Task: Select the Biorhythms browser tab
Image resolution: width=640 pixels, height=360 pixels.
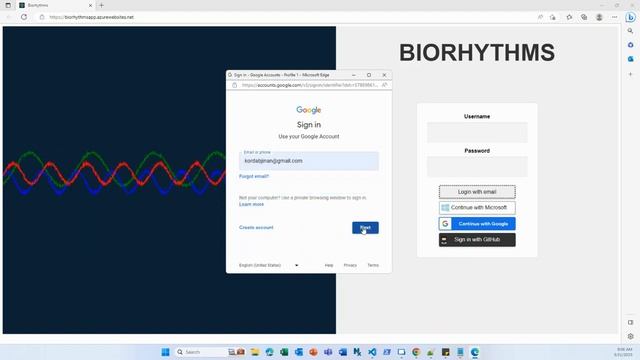Action: coord(56,5)
